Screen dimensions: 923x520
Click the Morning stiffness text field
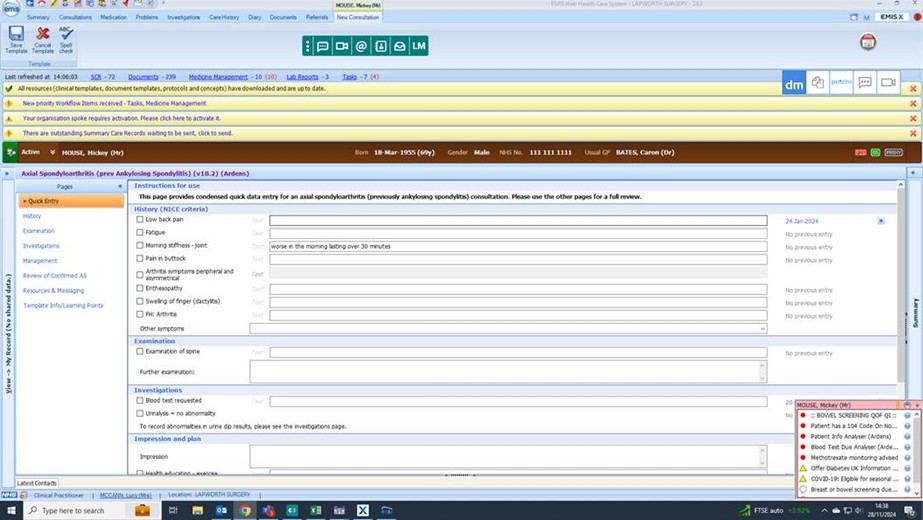tap(518, 246)
